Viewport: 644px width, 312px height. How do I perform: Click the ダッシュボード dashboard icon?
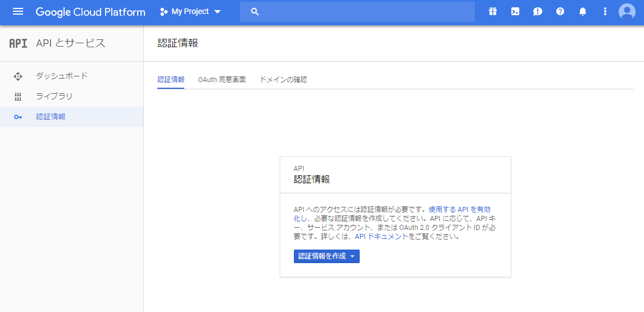(17, 76)
